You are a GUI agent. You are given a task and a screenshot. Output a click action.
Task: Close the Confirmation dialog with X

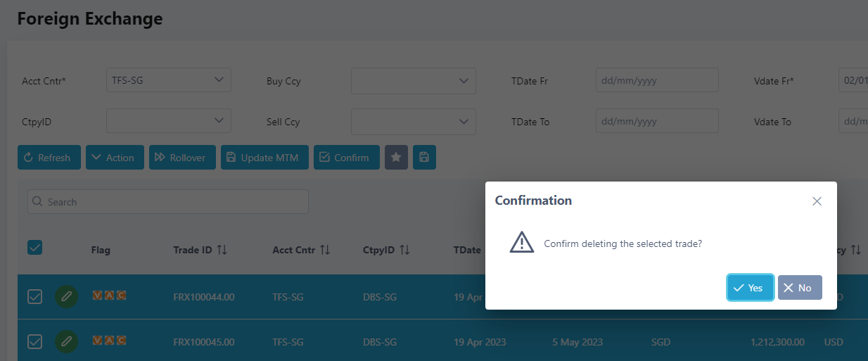(x=817, y=201)
